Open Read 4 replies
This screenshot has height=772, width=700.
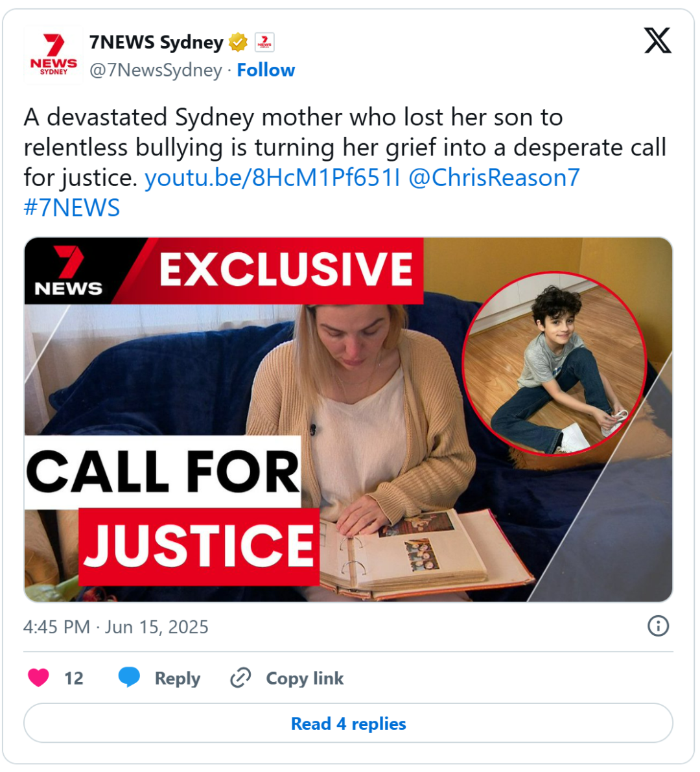pyautogui.click(x=349, y=723)
